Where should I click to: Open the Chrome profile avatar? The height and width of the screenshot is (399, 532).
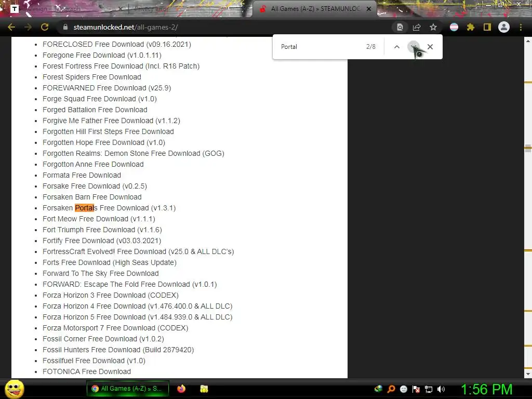click(504, 27)
